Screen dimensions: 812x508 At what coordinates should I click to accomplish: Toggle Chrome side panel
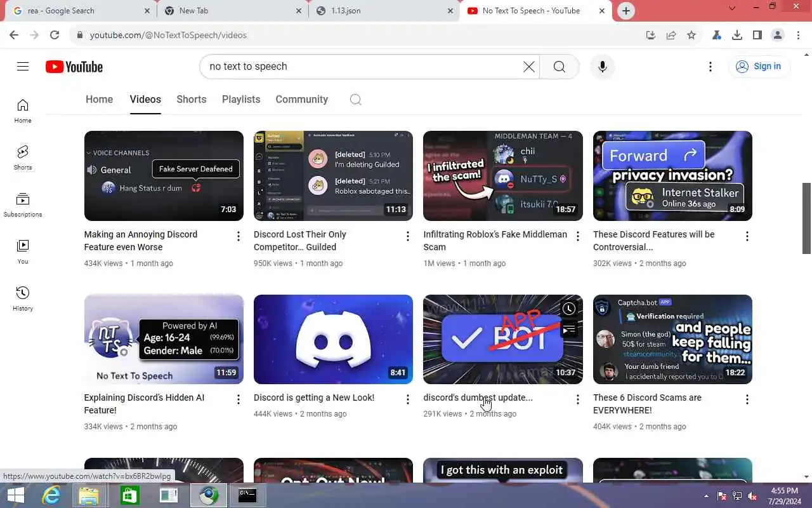pos(757,35)
